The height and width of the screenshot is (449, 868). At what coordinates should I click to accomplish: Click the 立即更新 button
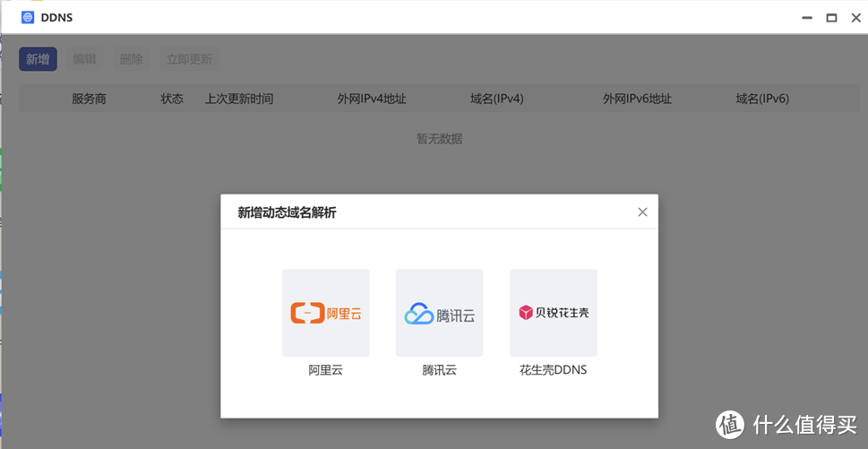(189, 59)
